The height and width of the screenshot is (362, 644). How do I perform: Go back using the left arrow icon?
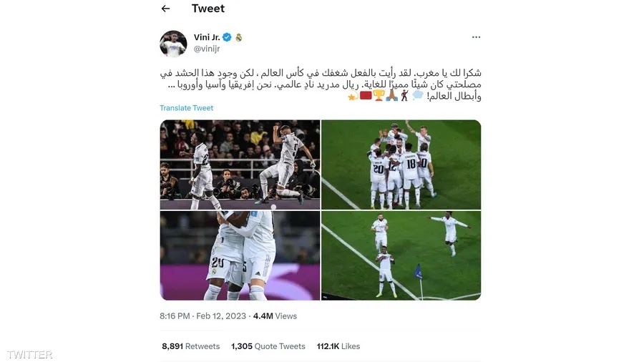(165, 8)
